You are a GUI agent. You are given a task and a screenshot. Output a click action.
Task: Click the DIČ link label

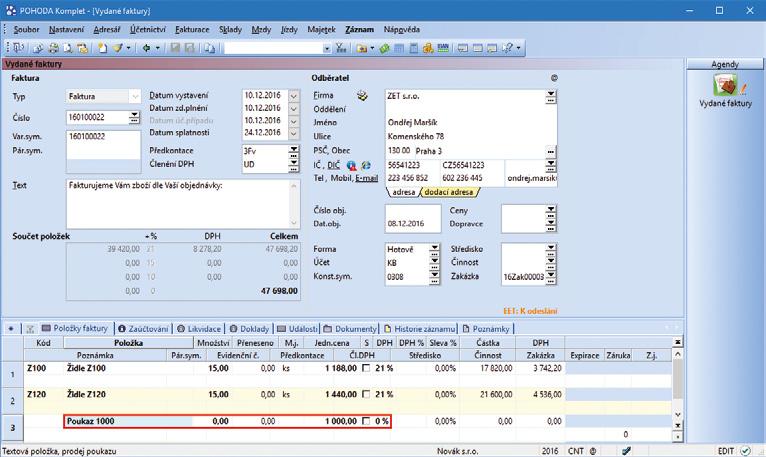[333, 166]
